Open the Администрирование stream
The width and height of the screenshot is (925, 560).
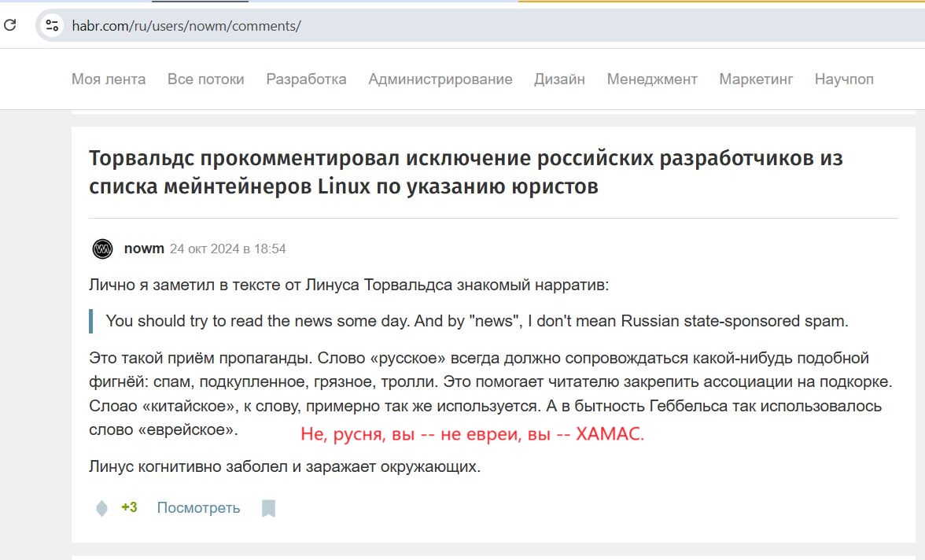(440, 79)
